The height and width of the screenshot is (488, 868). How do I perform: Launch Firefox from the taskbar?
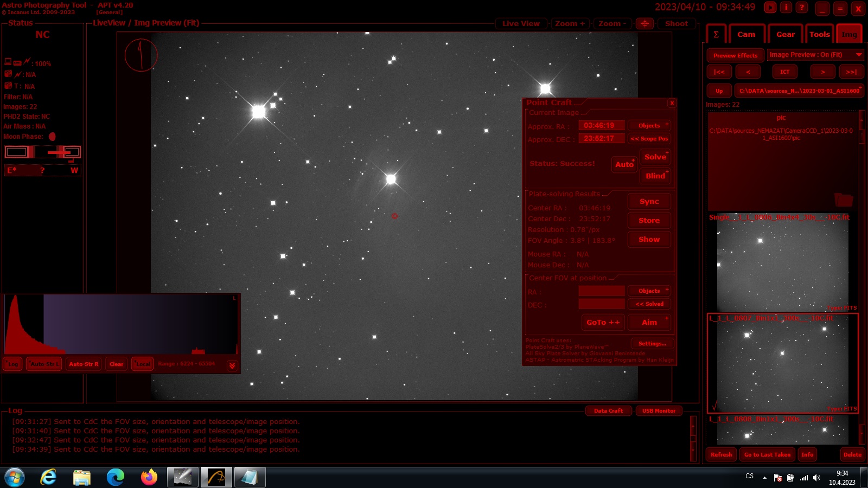click(x=149, y=477)
